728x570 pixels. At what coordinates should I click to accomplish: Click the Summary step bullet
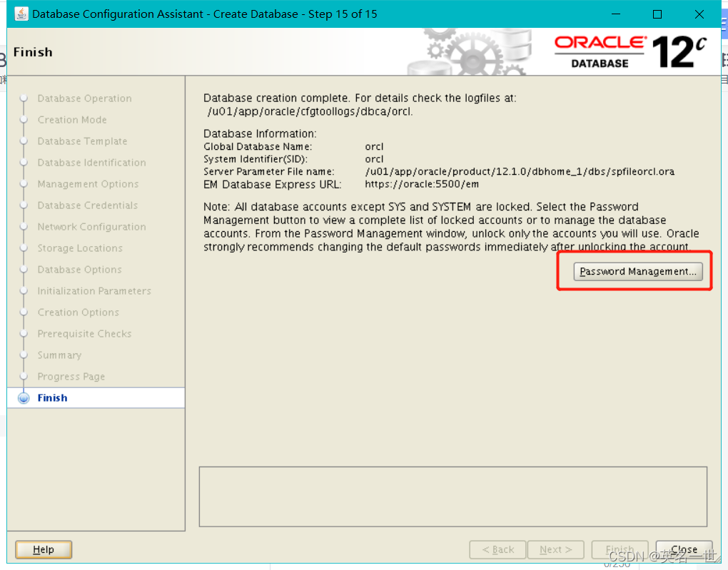pyautogui.click(x=24, y=355)
